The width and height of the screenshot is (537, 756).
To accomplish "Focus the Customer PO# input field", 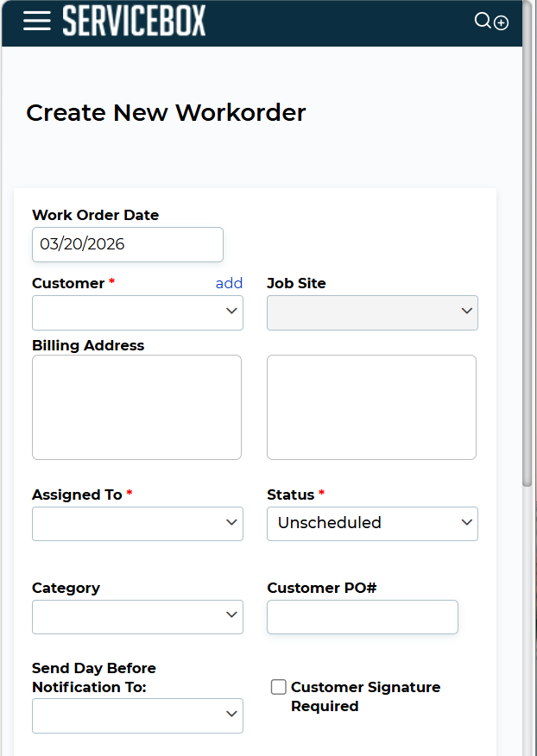I will 363,617.
